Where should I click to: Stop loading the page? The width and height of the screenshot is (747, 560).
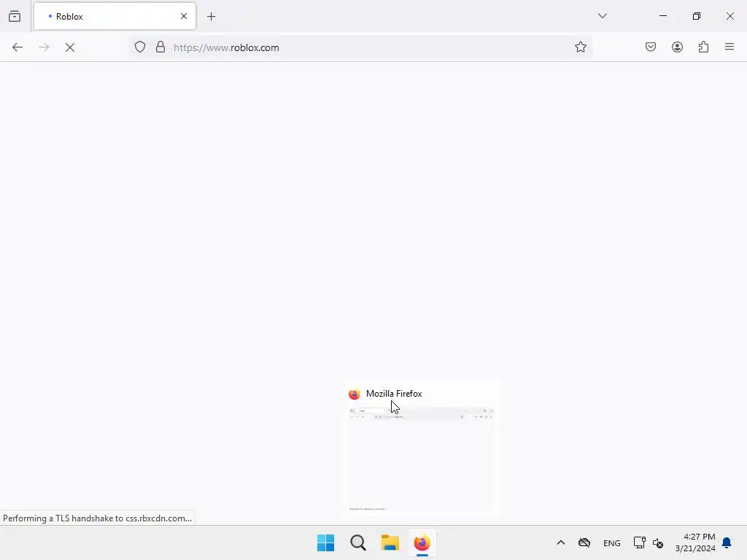(x=70, y=47)
